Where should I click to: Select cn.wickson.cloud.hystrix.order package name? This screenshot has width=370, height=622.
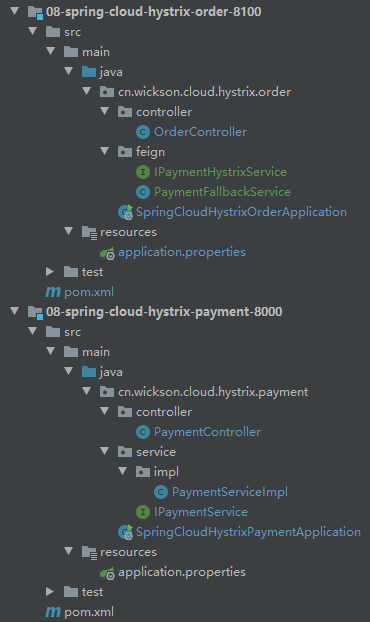(x=205, y=92)
